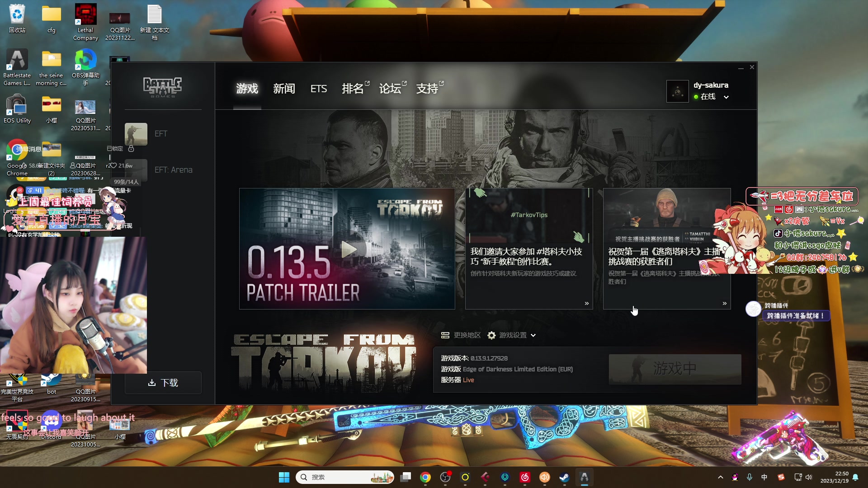Click 更换地区 server icon
The width and height of the screenshot is (868, 488).
point(445,335)
